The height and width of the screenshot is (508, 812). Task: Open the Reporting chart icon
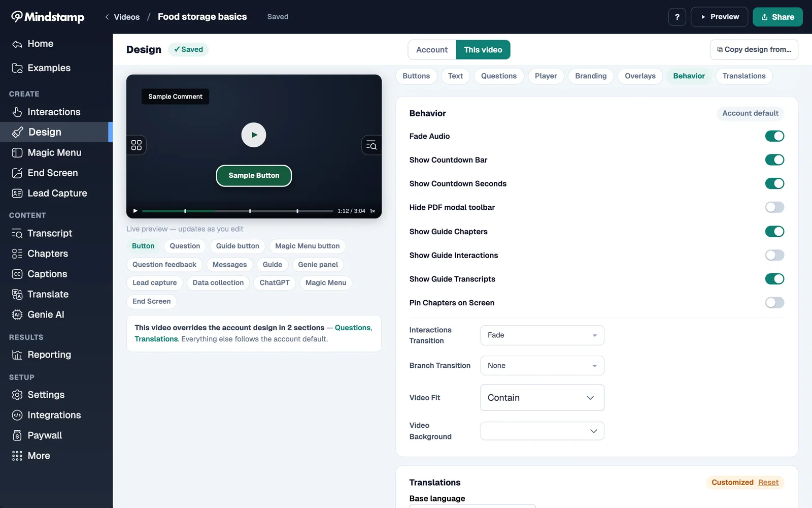(17, 355)
